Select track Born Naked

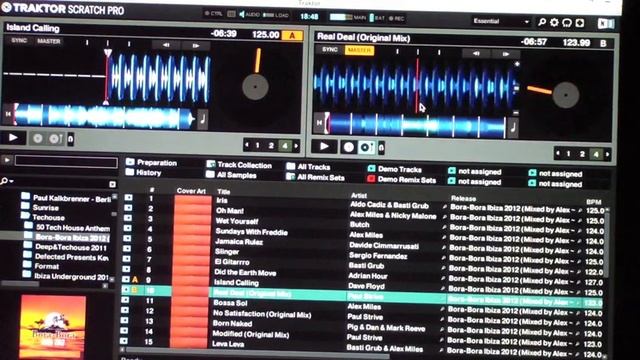232,323
